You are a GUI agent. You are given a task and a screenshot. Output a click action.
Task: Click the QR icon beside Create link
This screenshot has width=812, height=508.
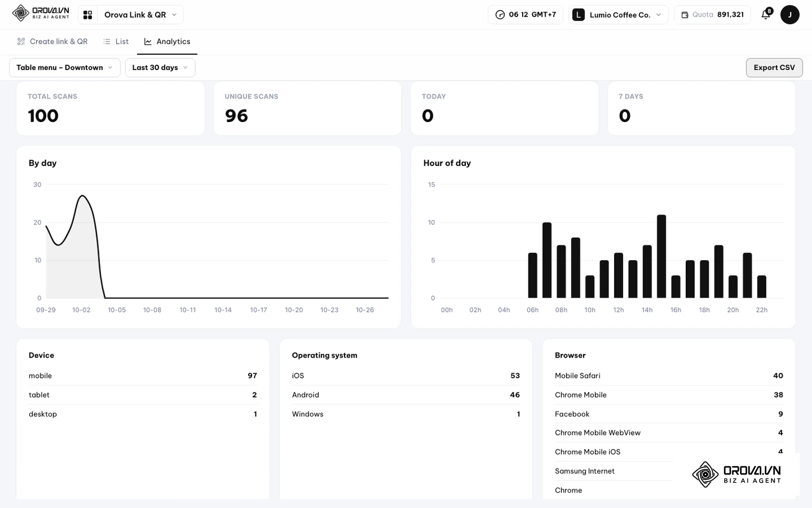(21, 42)
